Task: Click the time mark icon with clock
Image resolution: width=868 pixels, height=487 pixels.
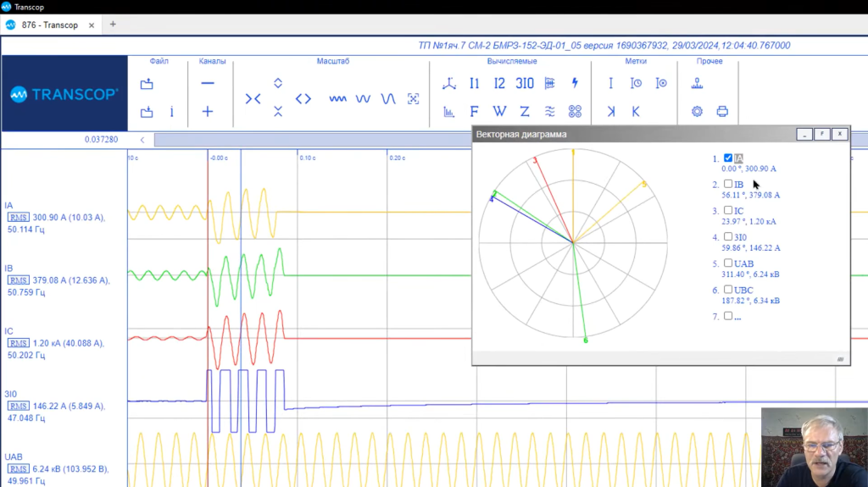Action: (636, 84)
